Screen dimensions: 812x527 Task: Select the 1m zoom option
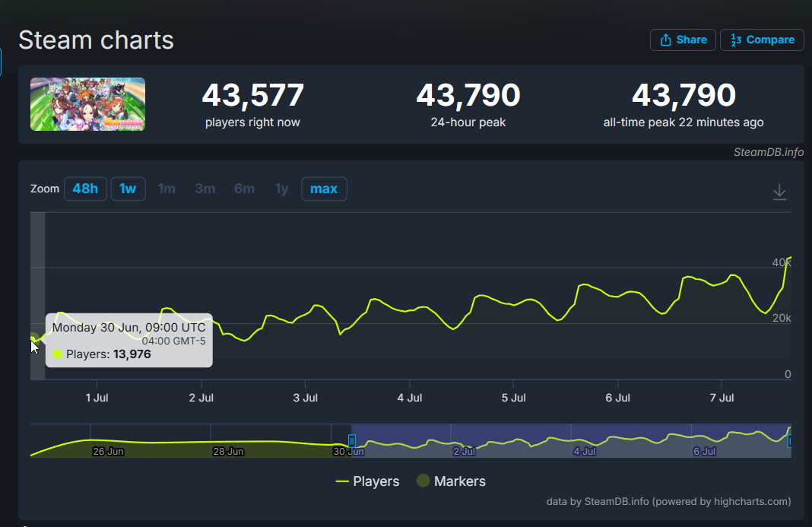pyautogui.click(x=167, y=189)
